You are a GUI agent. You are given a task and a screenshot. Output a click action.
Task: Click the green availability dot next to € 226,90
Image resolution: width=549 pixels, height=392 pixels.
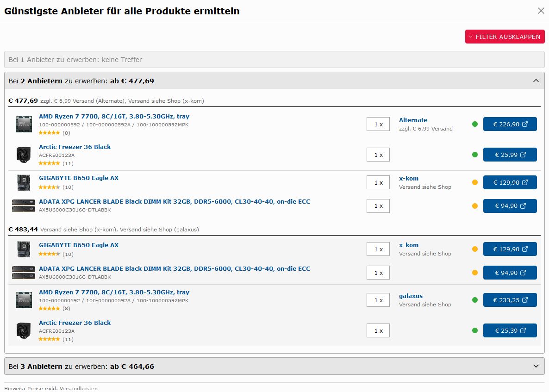click(475, 124)
